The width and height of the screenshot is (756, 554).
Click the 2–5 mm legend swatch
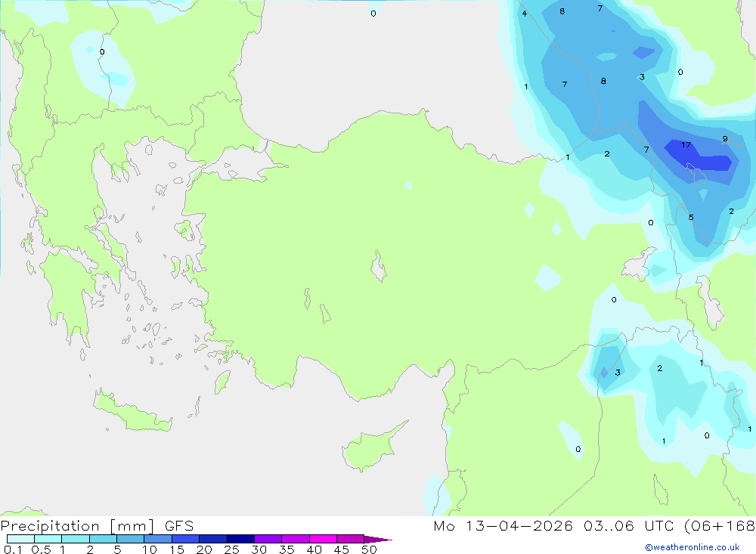(x=103, y=539)
